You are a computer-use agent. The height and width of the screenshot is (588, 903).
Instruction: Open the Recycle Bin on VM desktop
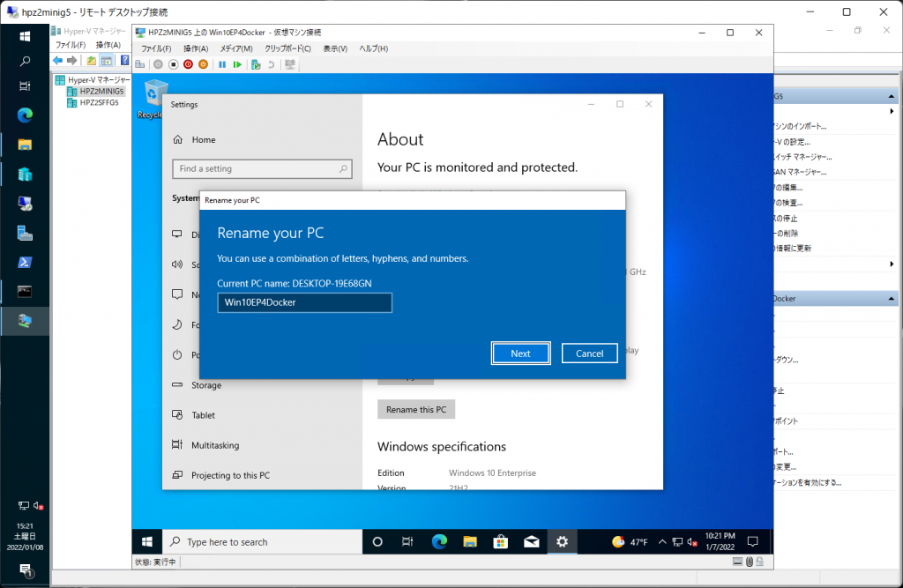[153, 99]
